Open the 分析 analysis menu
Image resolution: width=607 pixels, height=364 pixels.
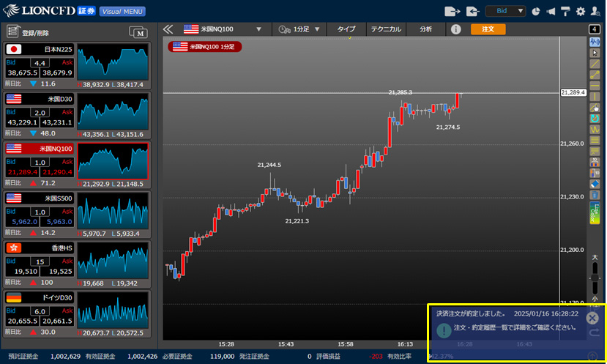coord(426,29)
